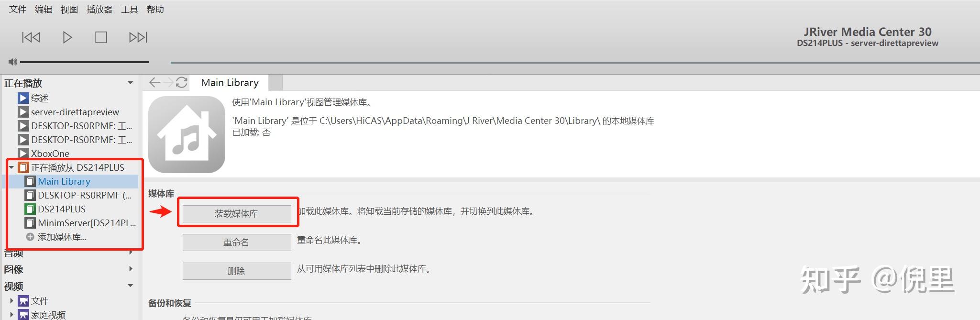Screen dimensions: 980x320
Task: Collapse the 正在播放从 DS214PLUS tree node
Action: tap(11, 167)
